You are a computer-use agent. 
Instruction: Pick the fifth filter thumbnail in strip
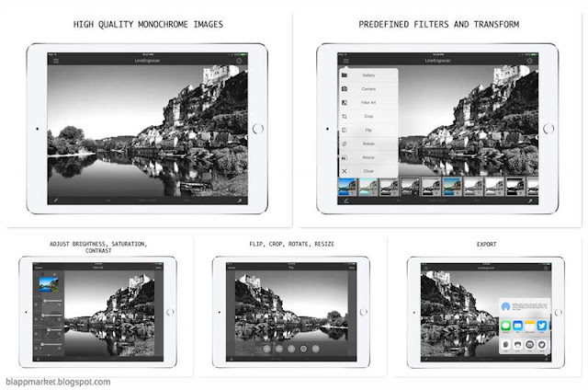click(431, 187)
